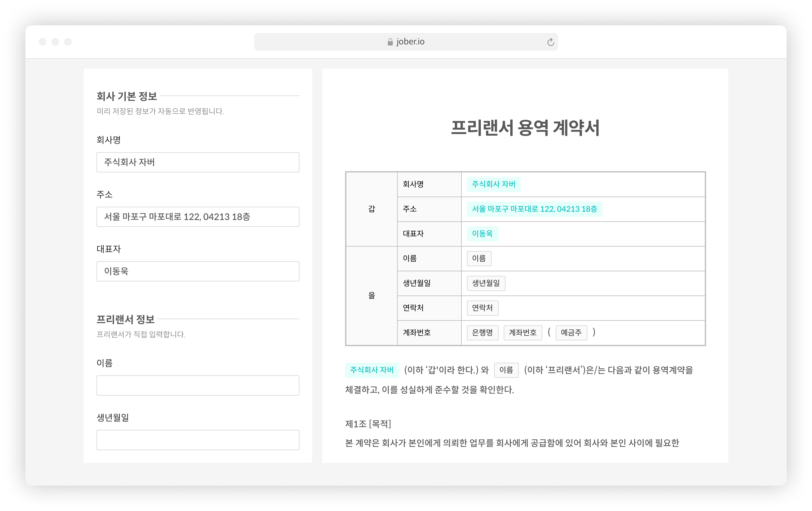Click the 회사명 label above the company name field
This screenshot has height=511, width=812.
click(x=108, y=140)
